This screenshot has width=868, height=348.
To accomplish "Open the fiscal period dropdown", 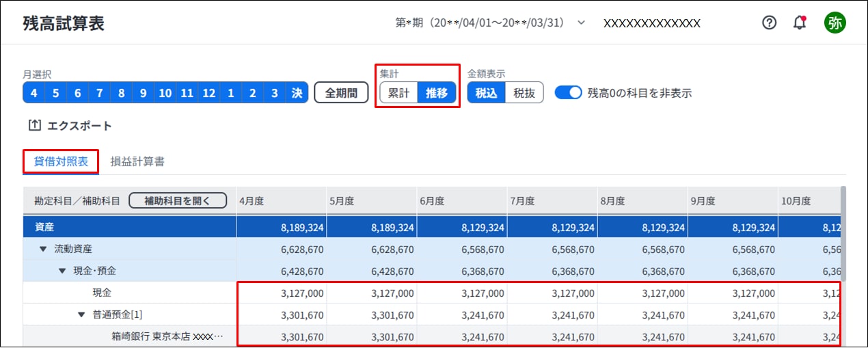I will tap(582, 23).
